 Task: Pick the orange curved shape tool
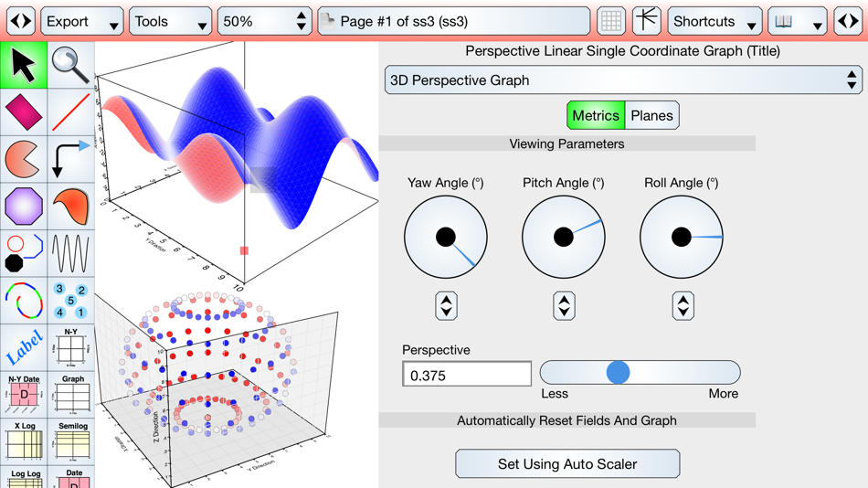click(x=71, y=207)
